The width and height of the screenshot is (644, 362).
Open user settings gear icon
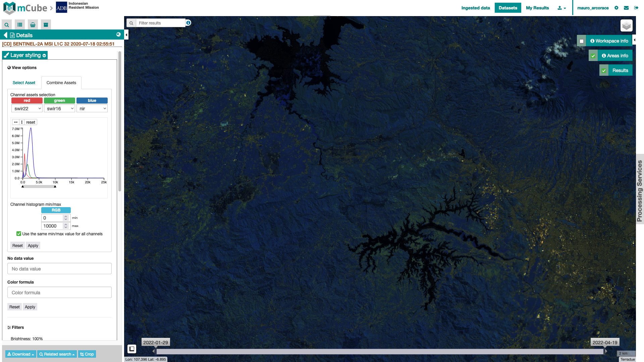pos(616,8)
